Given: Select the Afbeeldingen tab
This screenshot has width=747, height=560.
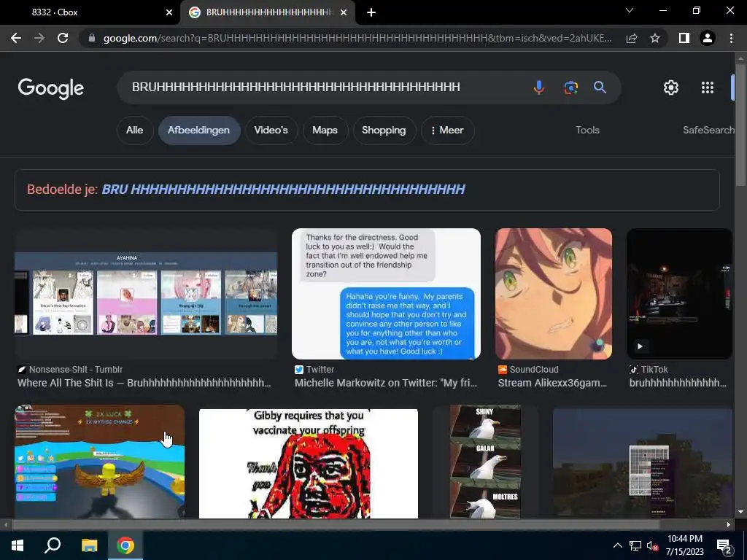Looking at the screenshot, I should (x=198, y=130).
